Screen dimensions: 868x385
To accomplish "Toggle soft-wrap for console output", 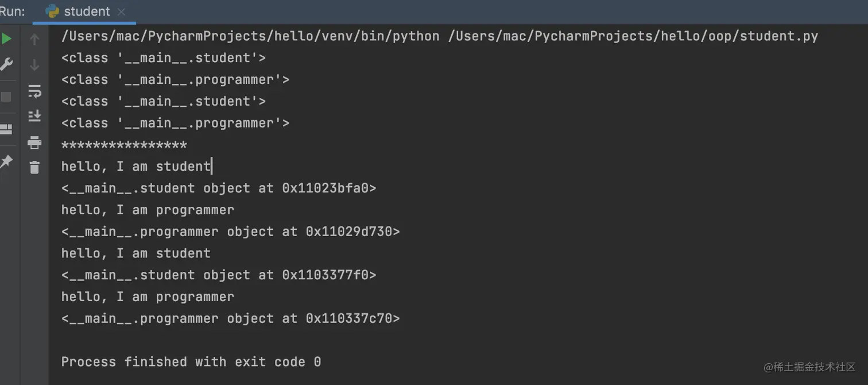I will point(34,91).
